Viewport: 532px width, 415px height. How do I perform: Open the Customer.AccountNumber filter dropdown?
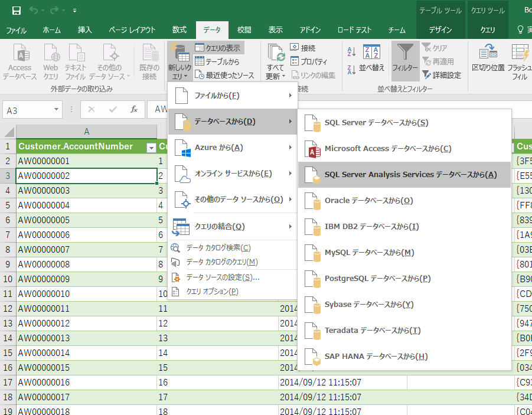[151, 147]
